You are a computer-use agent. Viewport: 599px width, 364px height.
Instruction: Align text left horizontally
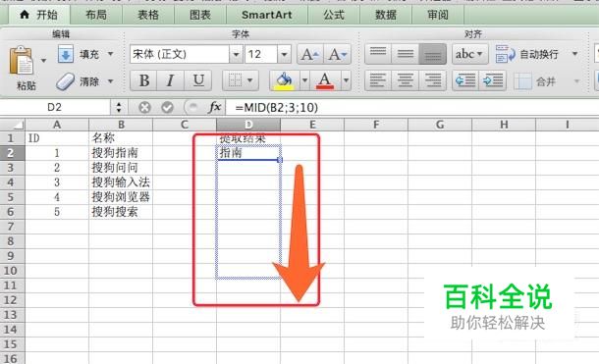click(x=378, y=80)
